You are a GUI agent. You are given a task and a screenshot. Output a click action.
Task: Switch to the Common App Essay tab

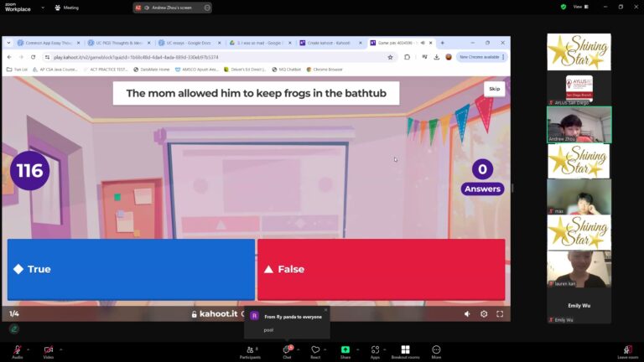pos(49,43)
